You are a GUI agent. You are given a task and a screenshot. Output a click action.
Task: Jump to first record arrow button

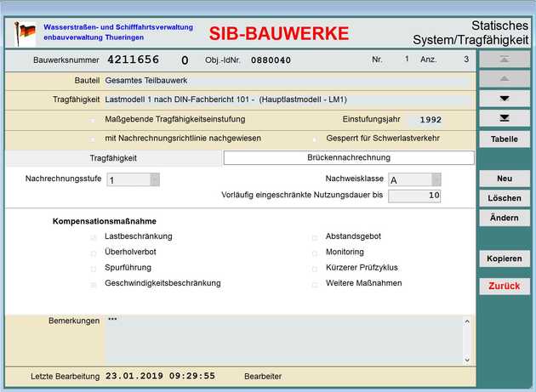(x=505, y=60)
